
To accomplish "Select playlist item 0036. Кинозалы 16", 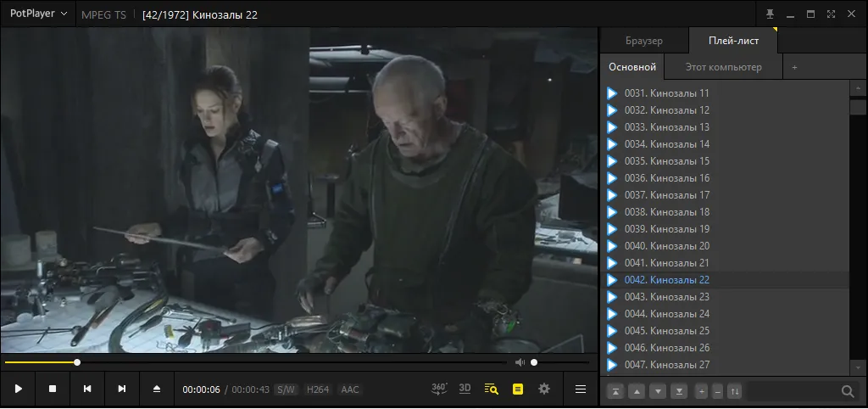I will pos(725,178).
